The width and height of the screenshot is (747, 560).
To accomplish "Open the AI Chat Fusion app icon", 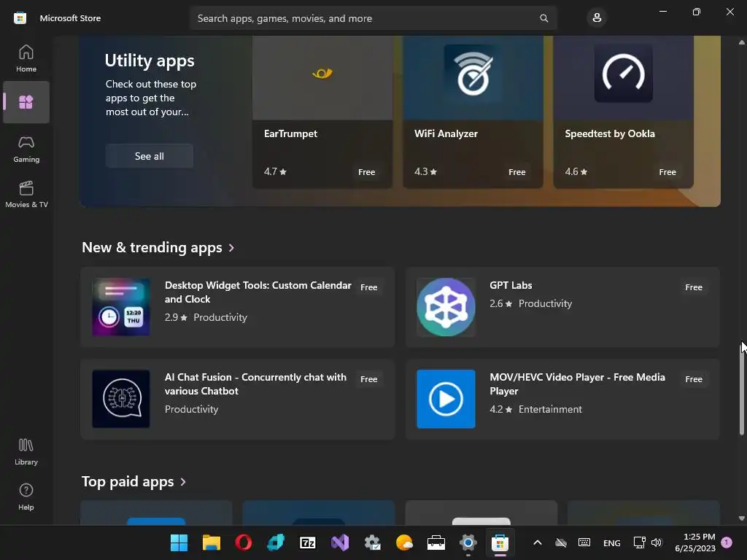I will point(121,399).
